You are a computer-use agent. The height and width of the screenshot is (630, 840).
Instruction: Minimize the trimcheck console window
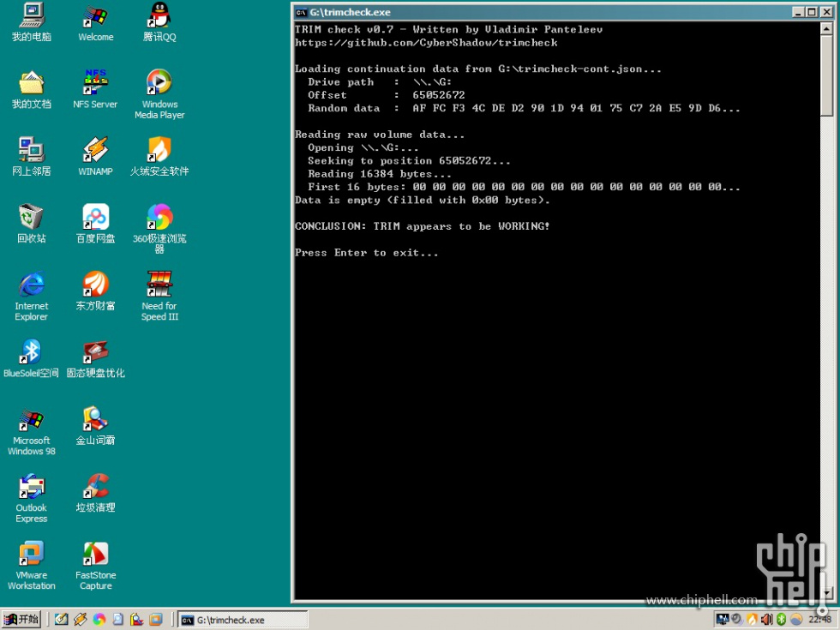click(799, 12)
